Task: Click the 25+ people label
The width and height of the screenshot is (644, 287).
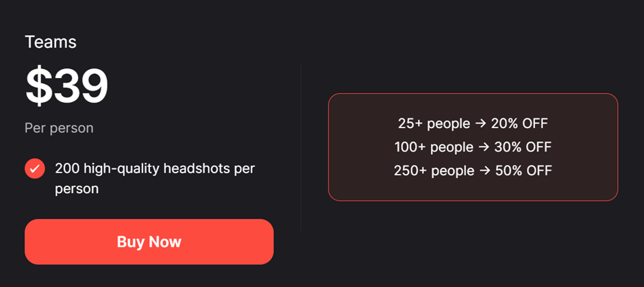Action: pyautogui.click(x=434, y=123)
